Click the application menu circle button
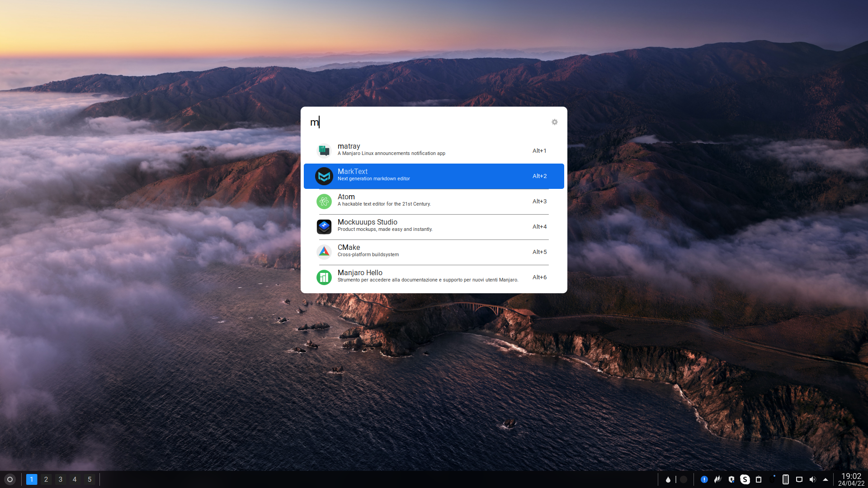 point(10,479)
